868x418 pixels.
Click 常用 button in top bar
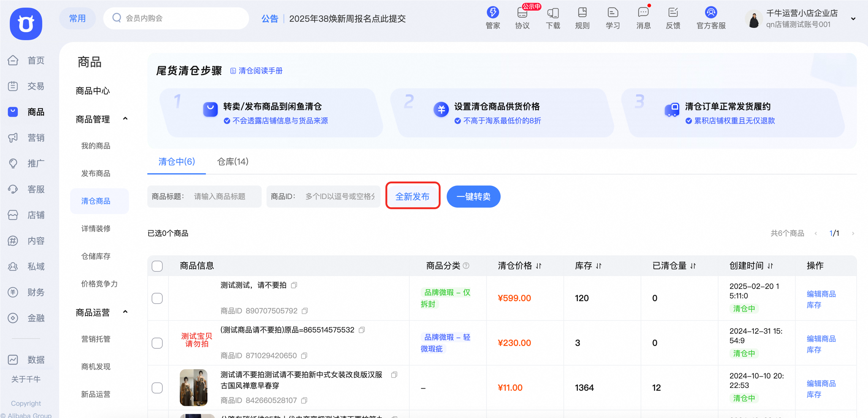click(x=77, y=18)
